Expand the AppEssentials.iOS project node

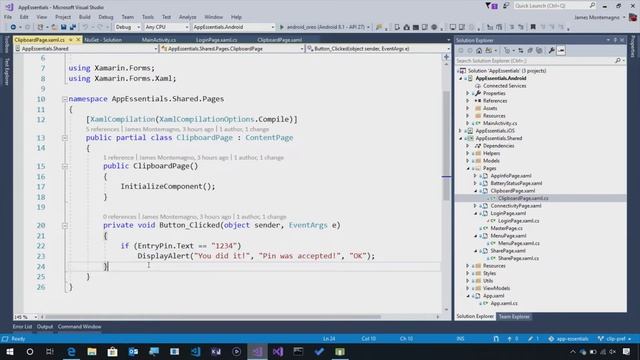(460, 131)
